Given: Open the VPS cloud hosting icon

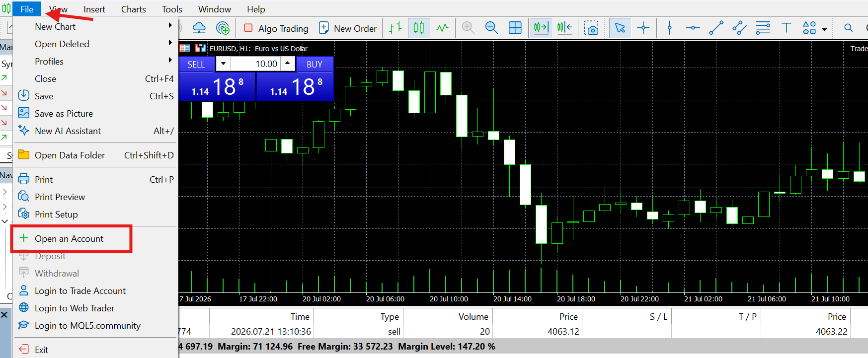Looking at the screenshot, I should [199, 28].
